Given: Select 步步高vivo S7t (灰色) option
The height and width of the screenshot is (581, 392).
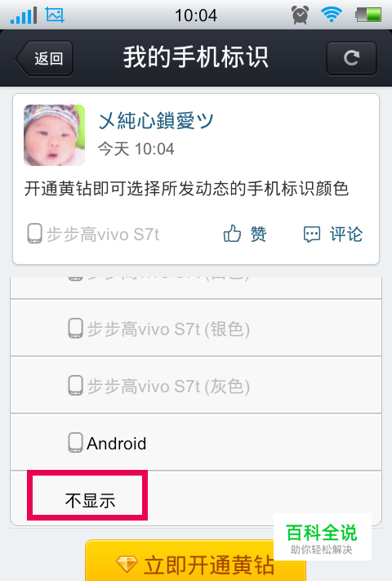Looking at the screenshot, I should (x=196, y=386).
